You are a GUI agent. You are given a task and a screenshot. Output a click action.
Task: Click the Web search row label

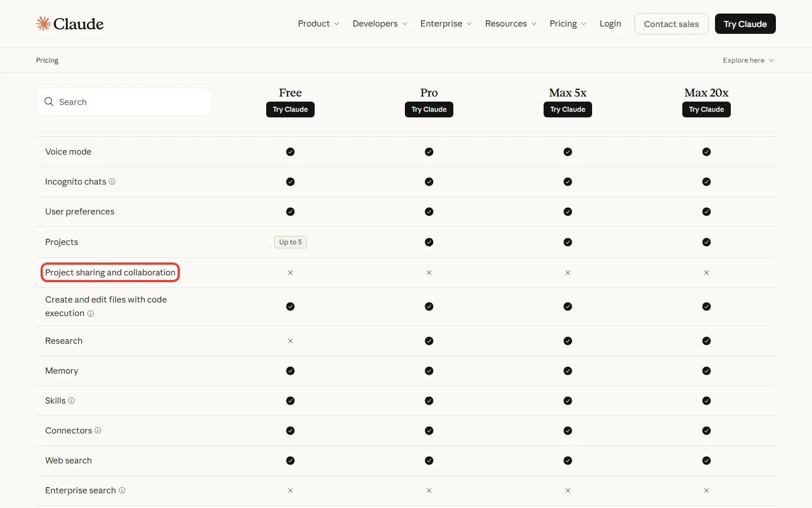[68, 461]
